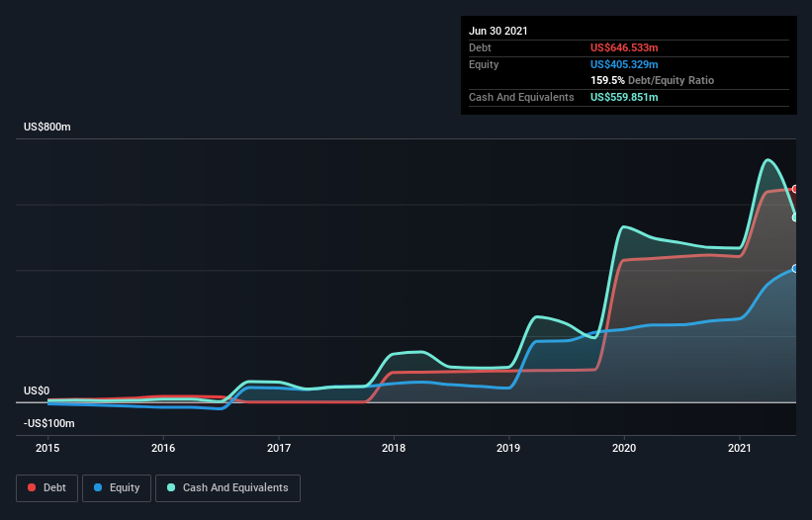Click the US$405.329m equity value
812x520 pixels.
624,64
